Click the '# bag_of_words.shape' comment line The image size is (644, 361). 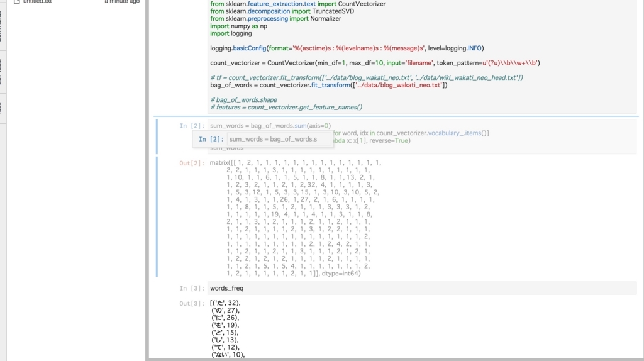coord(243,100)
